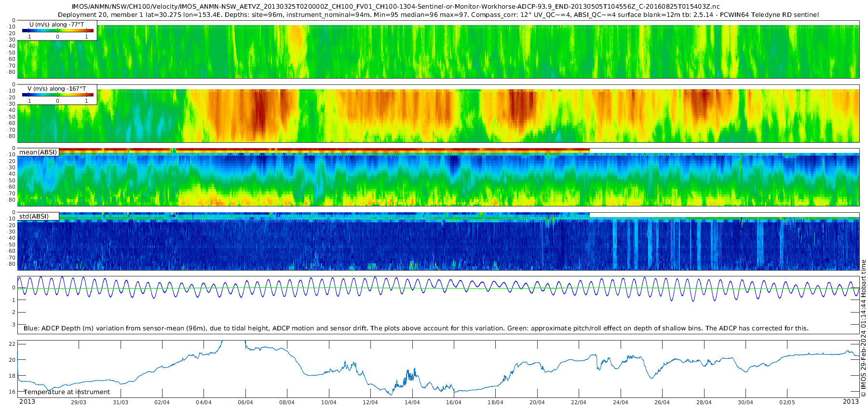Click the blue ADCP depth description caption
The height and width of the screenshot is (410, 868).
point(416,328)
